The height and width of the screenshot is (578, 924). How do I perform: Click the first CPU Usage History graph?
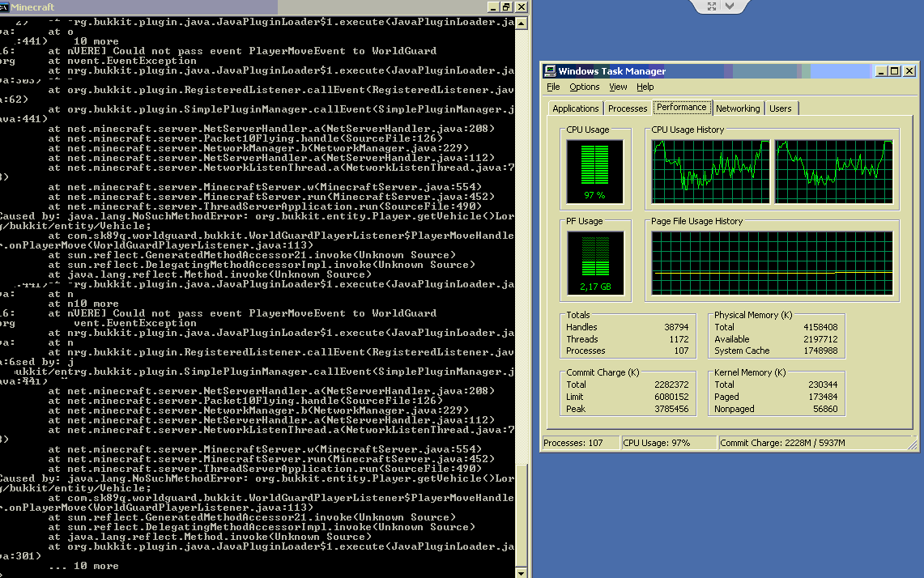pos(711,172)
